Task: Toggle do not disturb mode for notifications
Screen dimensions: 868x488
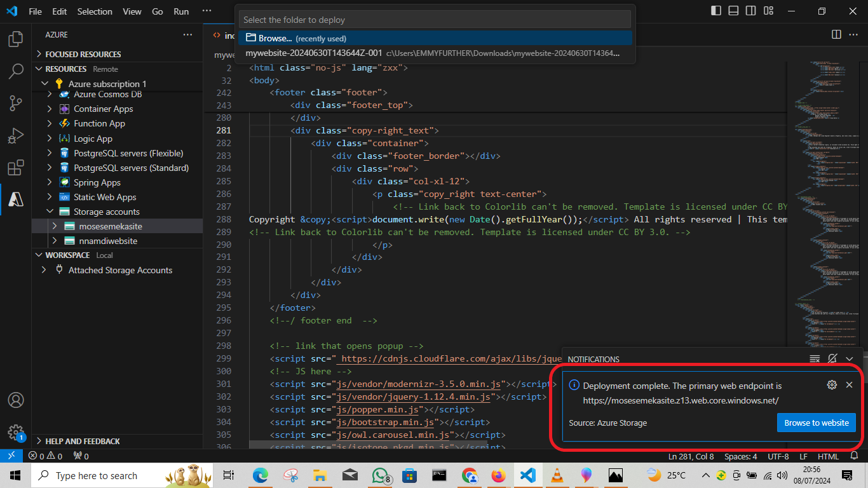Action: (832, 359)
